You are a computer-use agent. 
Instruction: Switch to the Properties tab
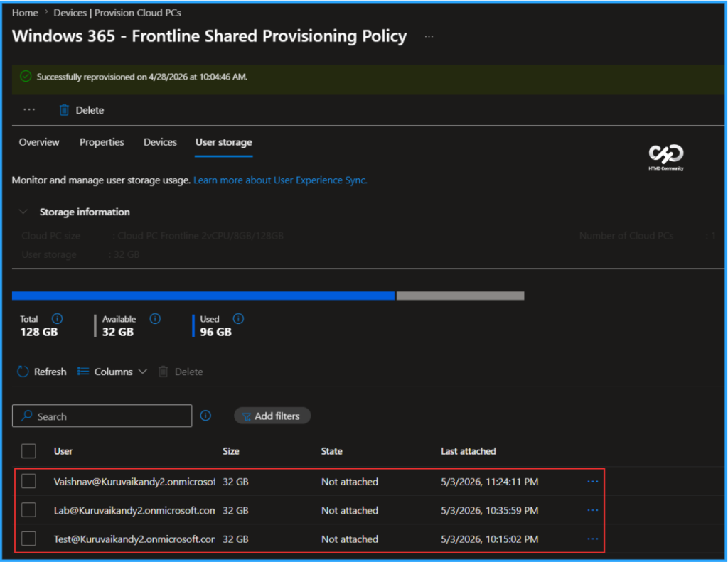(102, 142)
